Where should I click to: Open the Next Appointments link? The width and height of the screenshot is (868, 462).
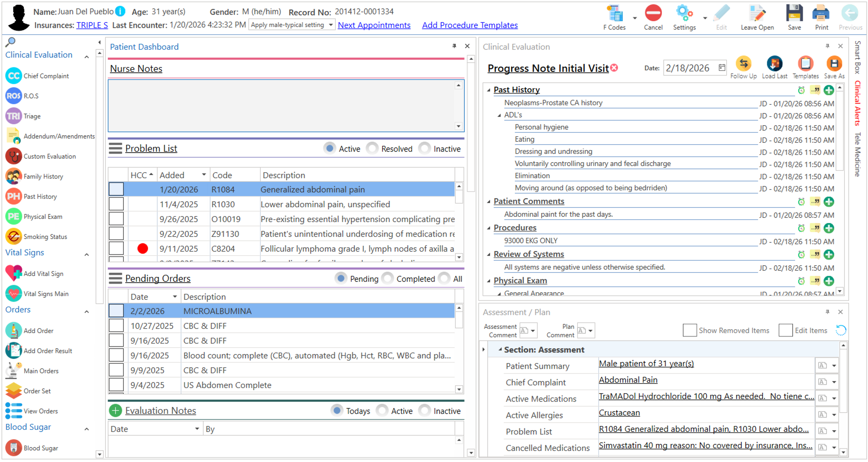(x=374, y=25)
